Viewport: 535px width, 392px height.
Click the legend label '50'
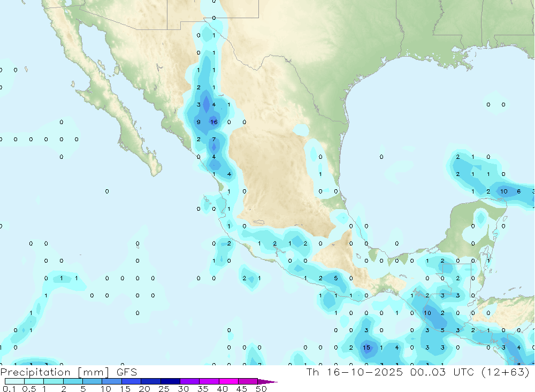(261, 389)
